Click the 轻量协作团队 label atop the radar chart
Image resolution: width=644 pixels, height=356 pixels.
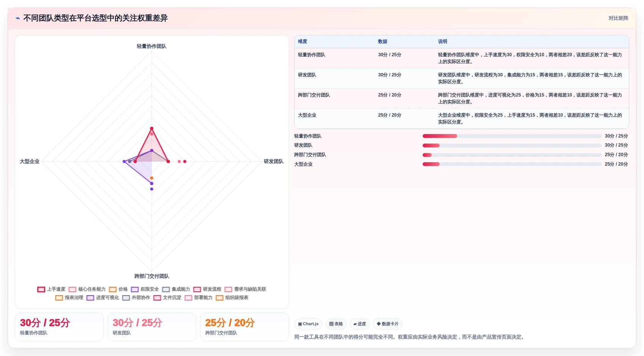(152, 46)
